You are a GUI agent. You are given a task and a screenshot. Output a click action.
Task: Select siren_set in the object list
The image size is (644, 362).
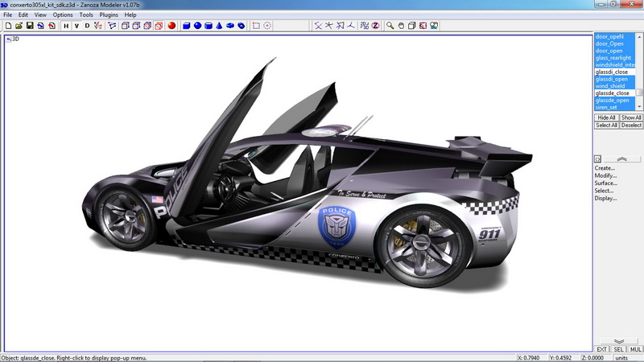click(x=615, y=108)
